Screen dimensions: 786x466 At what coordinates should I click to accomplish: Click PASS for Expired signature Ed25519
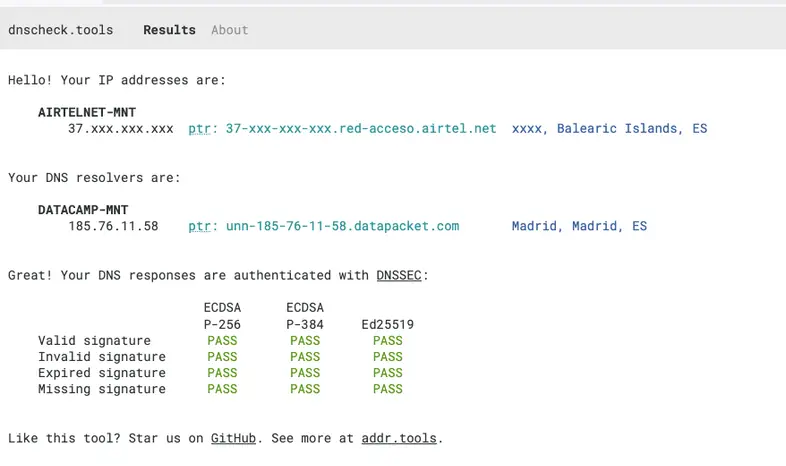click(x=387, y=373)
